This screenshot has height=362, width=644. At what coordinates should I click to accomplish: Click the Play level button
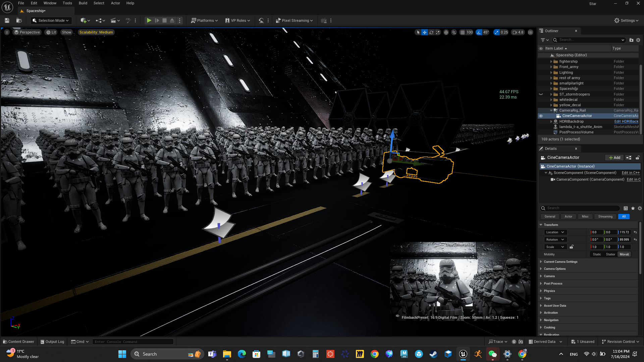click(x=149, y=20)
